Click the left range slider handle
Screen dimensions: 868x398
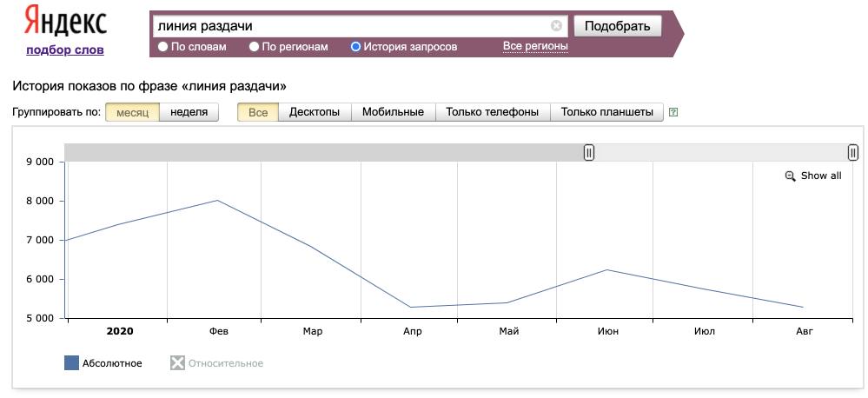point(588,153)
